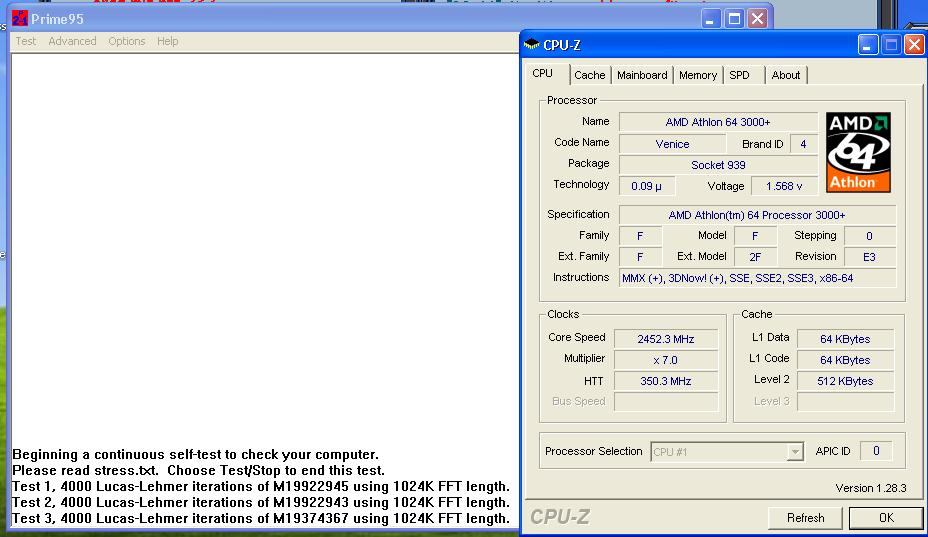Click the APIC ID value 0
The width and height of the screenshot is (928, 537).
click(876, 451)
